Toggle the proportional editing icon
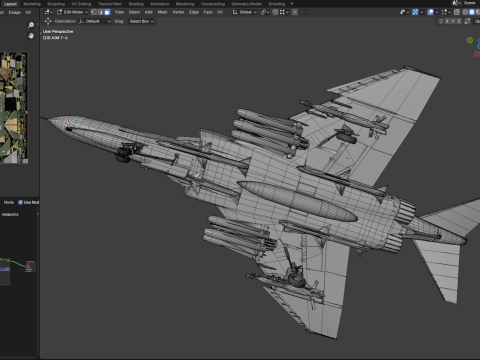This screenshot has height=360, width=480. point(295,12)
